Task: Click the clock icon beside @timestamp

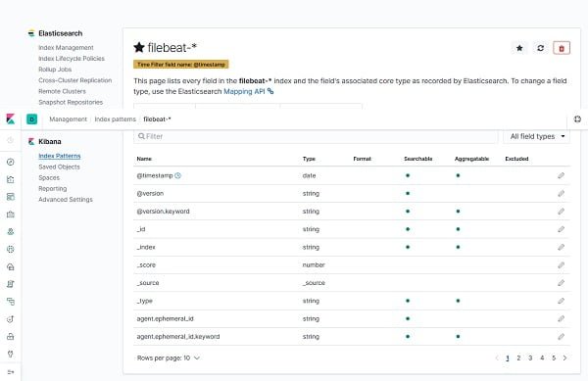Action: point(177,175)
